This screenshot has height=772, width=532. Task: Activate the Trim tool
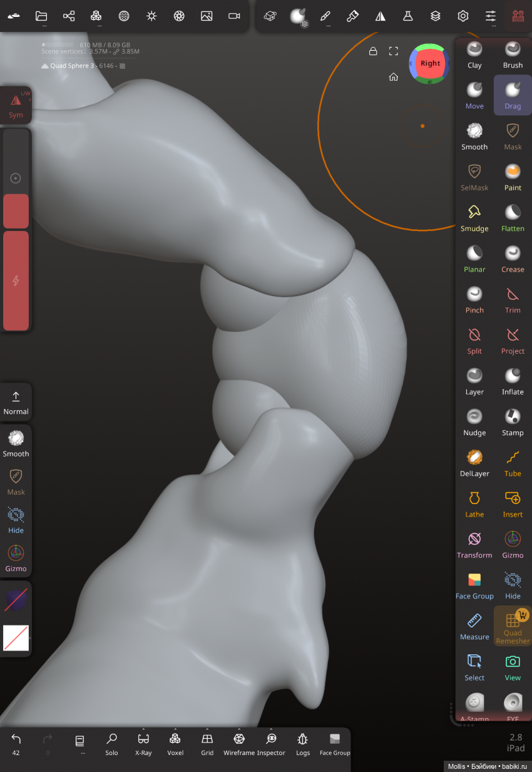pyautogui.click(x=513, y=300)
